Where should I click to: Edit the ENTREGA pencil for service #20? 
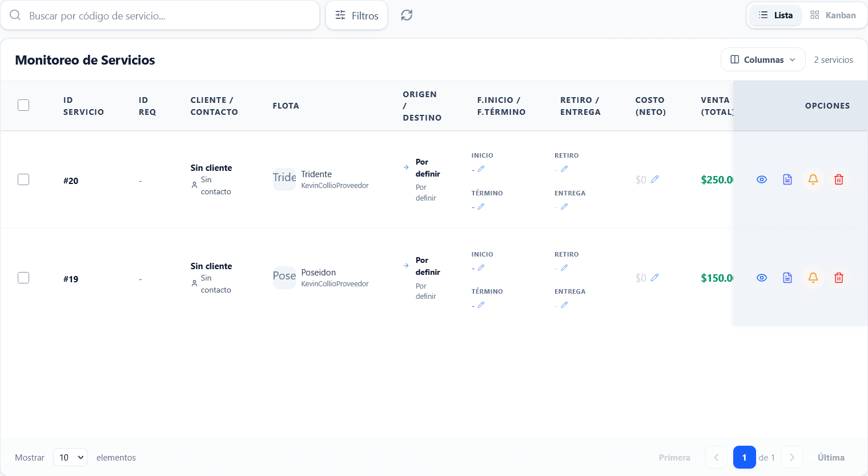tap(564, 206)
